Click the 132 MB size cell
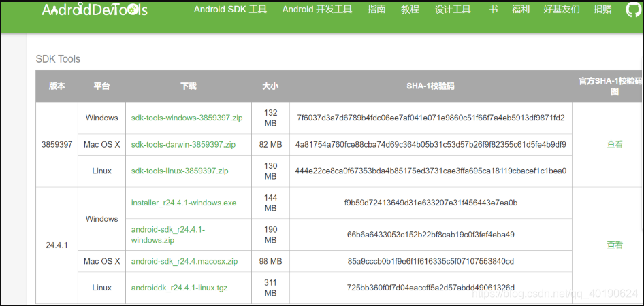 coord(271,118)
